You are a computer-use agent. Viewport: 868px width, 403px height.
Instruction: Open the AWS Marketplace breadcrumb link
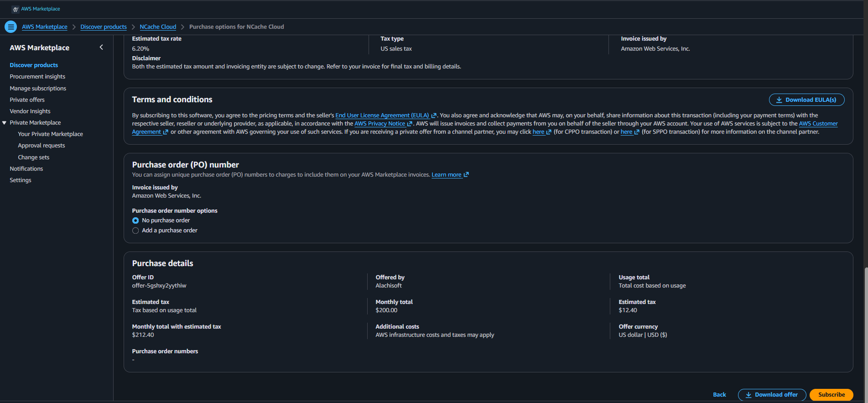(x=45, y=27)
